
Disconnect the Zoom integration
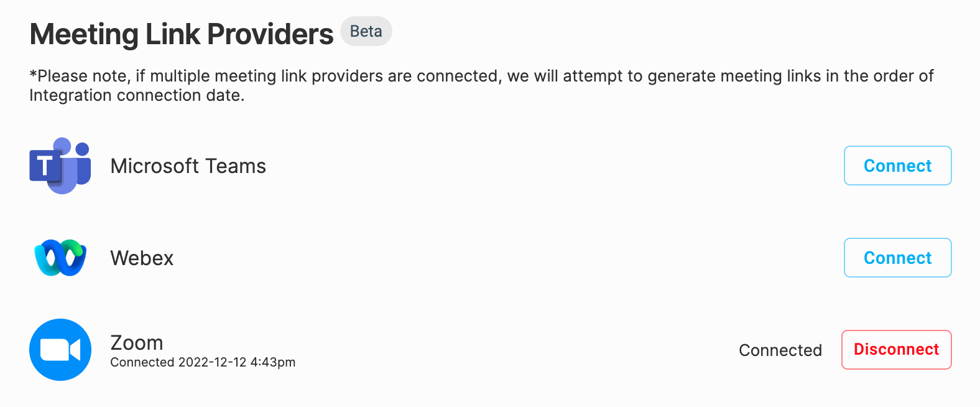click(897, 350)
